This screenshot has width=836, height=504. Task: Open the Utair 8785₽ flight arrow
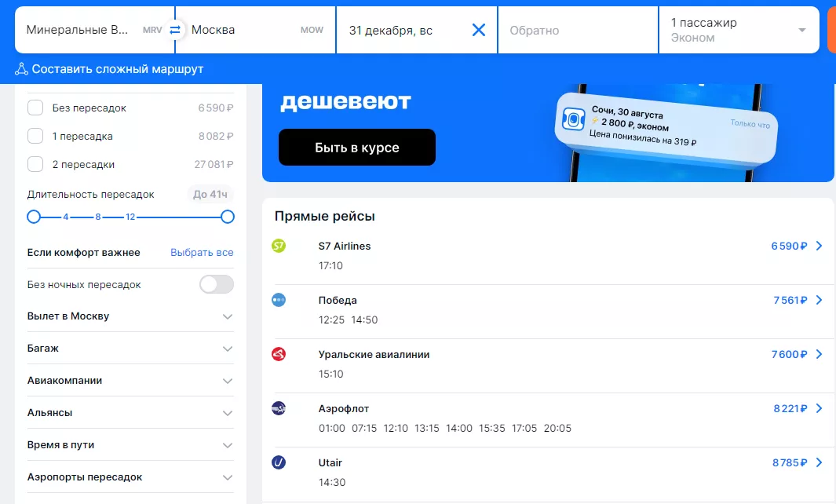click(819, 462)
